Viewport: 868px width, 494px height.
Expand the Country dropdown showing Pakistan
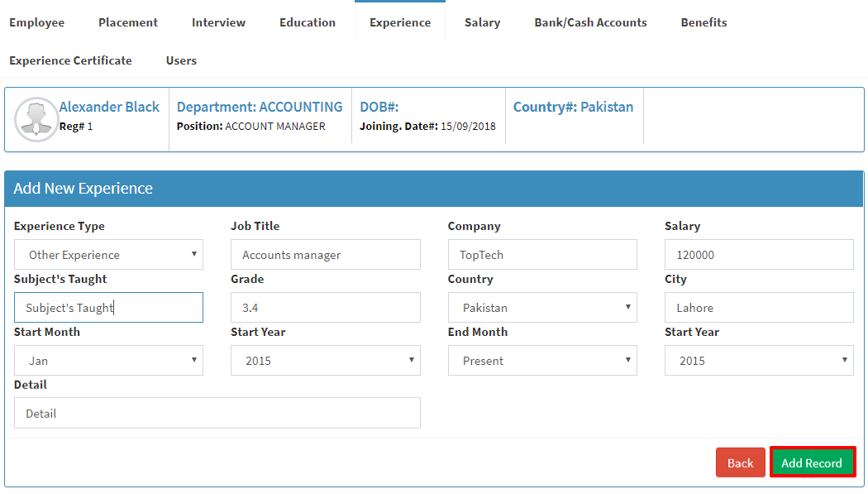pyautogui.click(x=542, y=307)
